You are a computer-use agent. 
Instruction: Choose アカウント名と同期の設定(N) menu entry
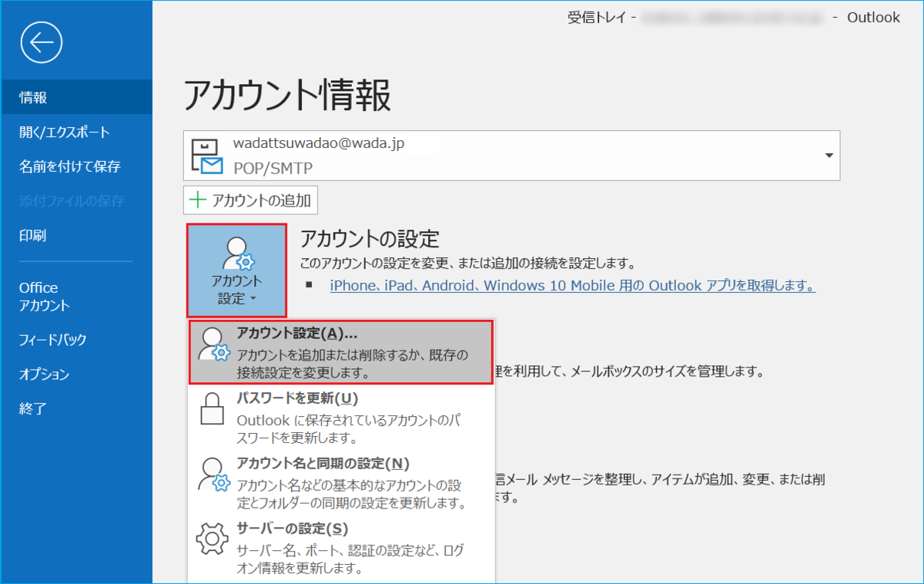coord(340,483)
